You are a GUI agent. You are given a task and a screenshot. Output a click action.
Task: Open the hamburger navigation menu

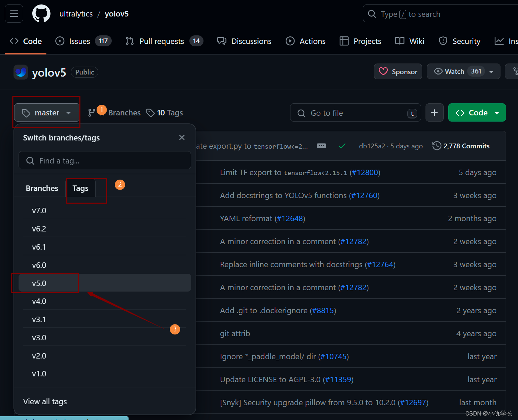pos(14,14)
